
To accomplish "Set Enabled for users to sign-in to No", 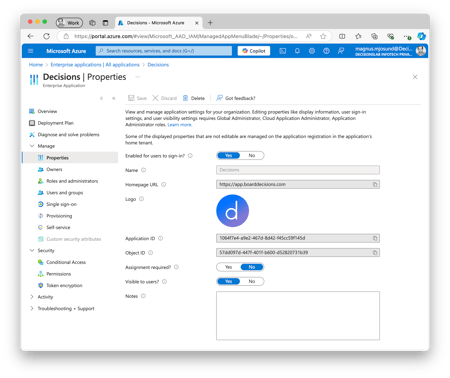I will (x=252, y=156).
